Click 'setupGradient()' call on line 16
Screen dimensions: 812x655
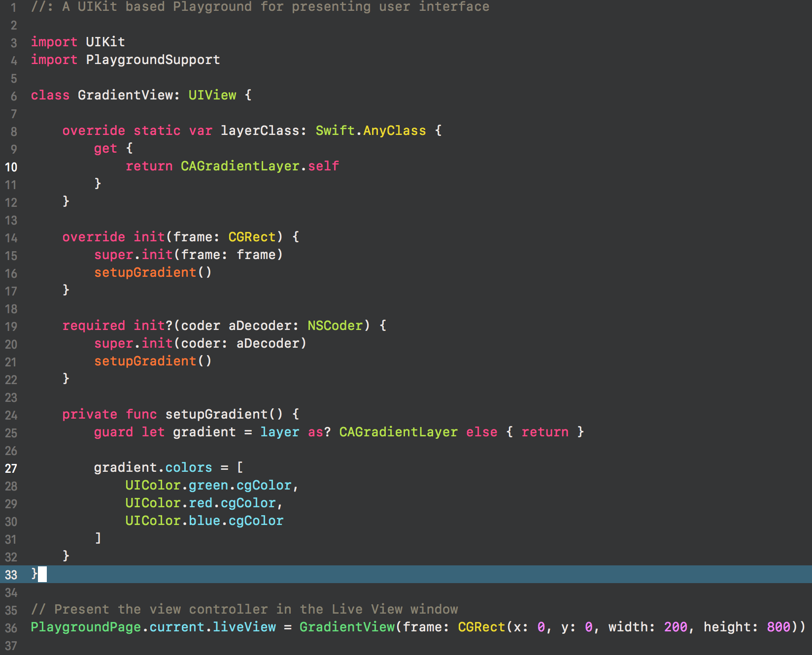click(x=153, y=272)
